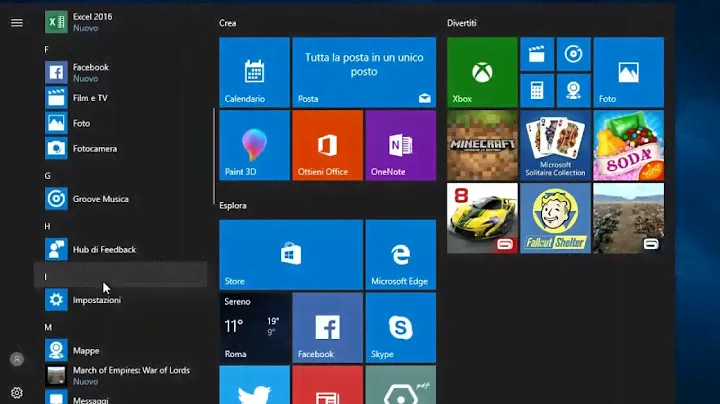Image resolution: width=720 pixels, height=404 pixels.
Task: Launch Paint 3D from its tile
Action: click(x=254, y=145)
